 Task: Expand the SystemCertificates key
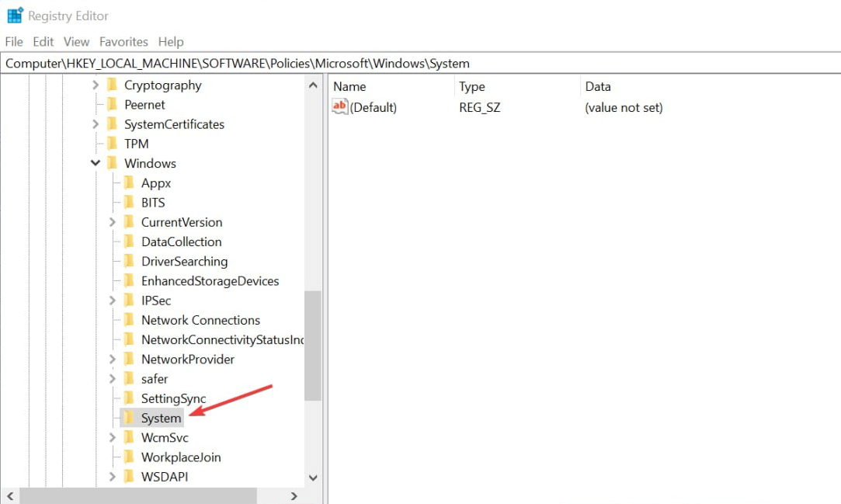click(96, 124)
